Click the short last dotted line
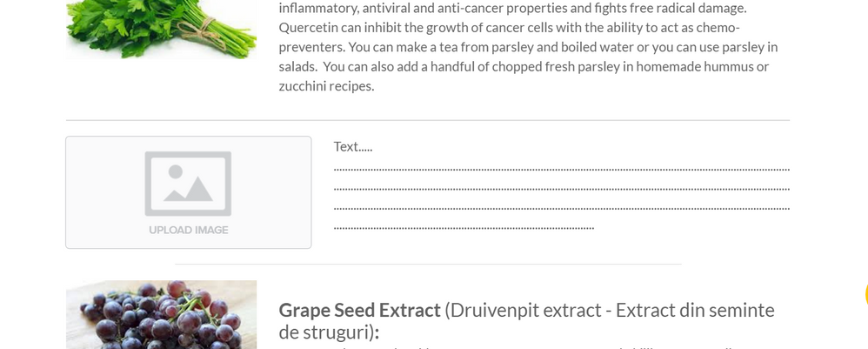868x349 pixels. 464,228
